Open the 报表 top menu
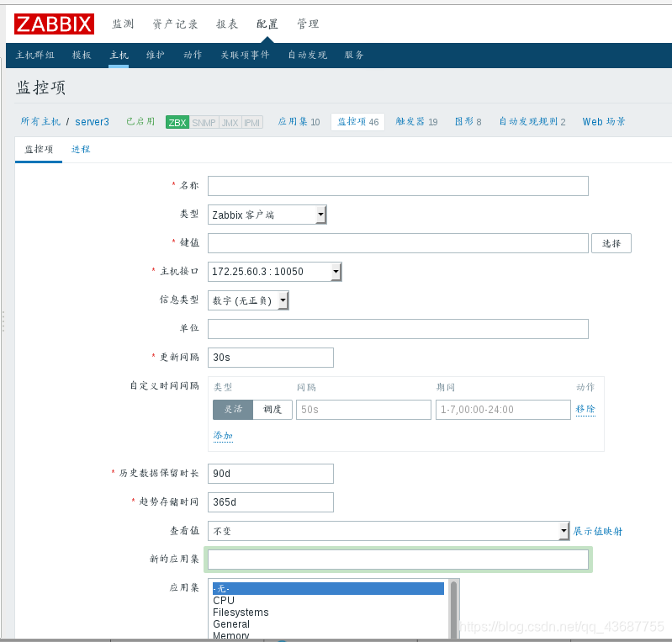Viewport: 672px width, 642px height. coord(227,24)
